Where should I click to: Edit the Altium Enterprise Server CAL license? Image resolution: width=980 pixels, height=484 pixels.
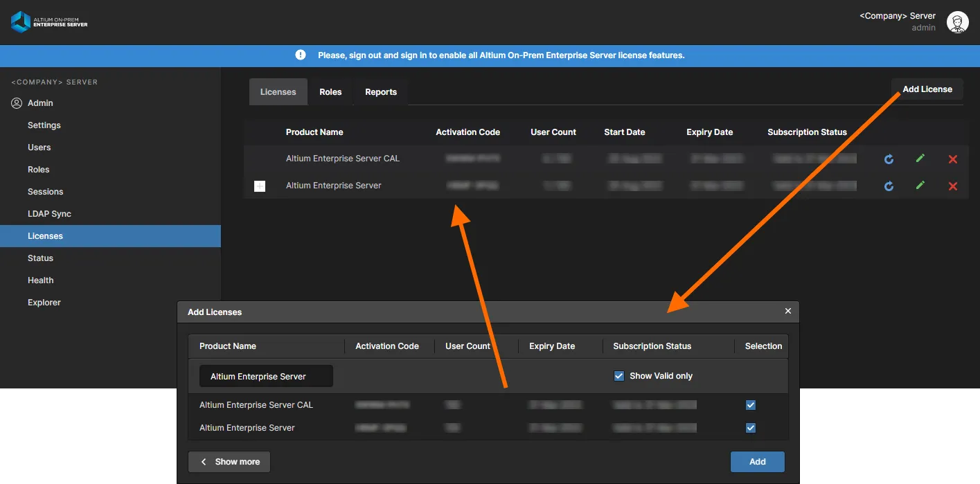click(x=920, y=159)
